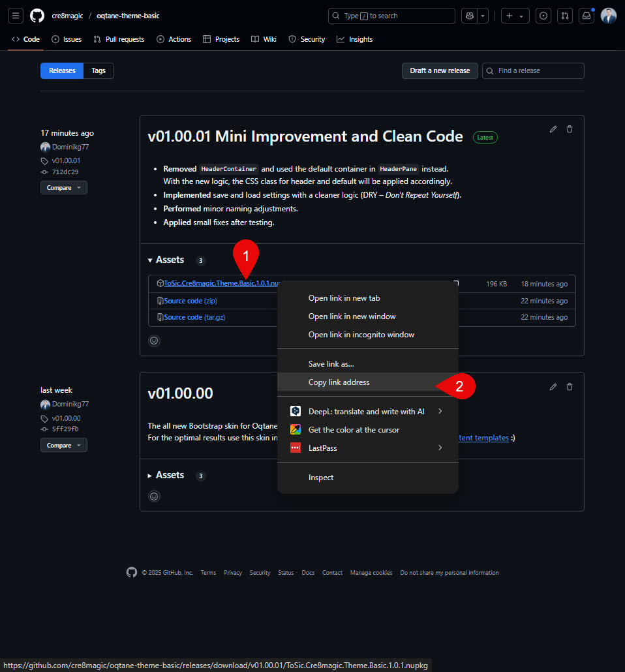Add reaction to v01.00.01 release smiley
This screenshot has height=672, width=625.
pos(154,341)
